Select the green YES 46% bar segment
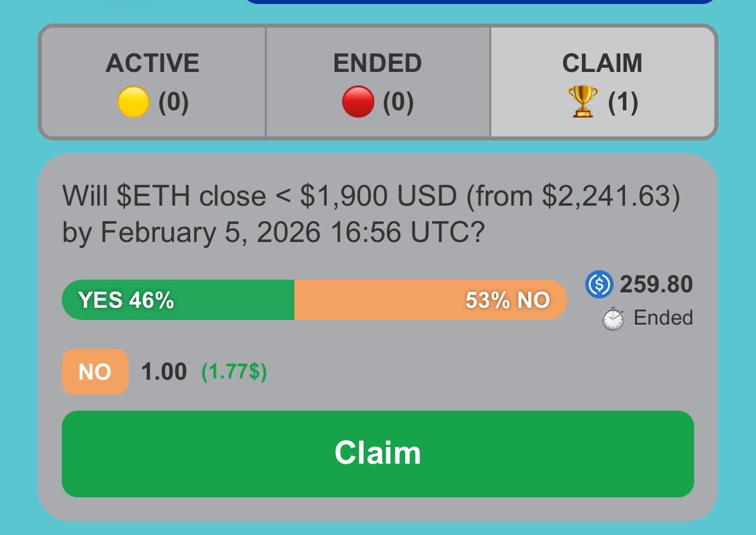Viewport: 756px width, 535px height. (x=178, y=300)
